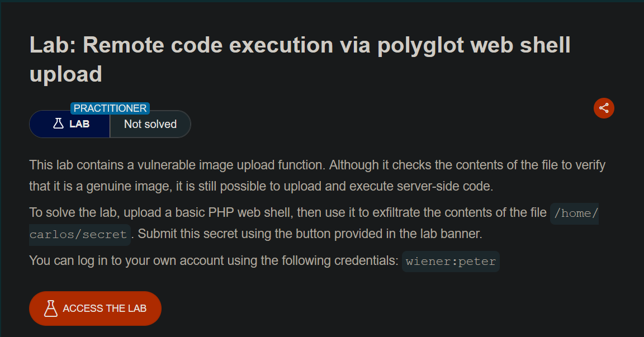Select the PRACTITIONER difficulty badge
644x337 pixels.
pos(110,108)
